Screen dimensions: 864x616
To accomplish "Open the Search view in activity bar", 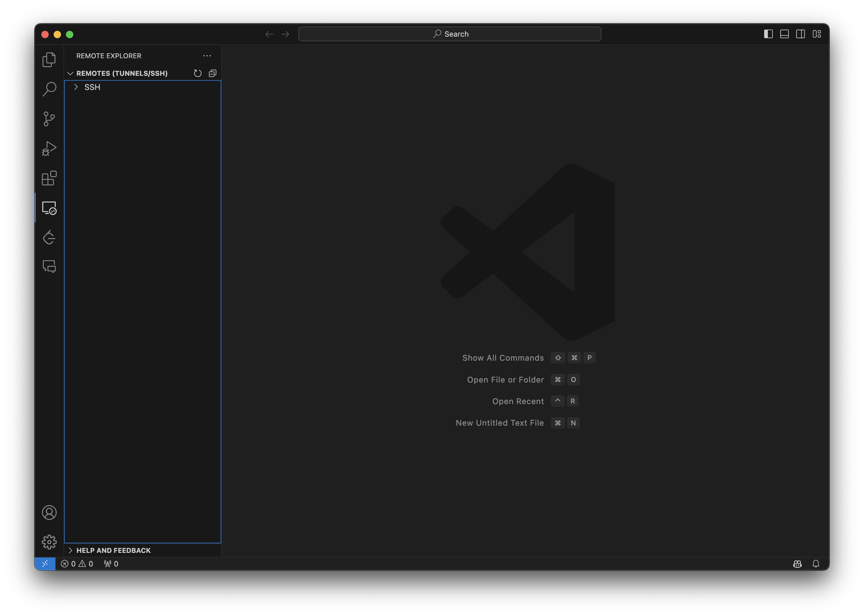I will (49, 89).
